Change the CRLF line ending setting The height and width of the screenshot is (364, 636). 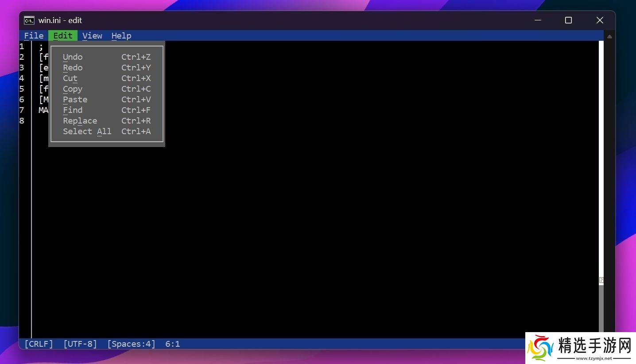(x=39, y=344)
